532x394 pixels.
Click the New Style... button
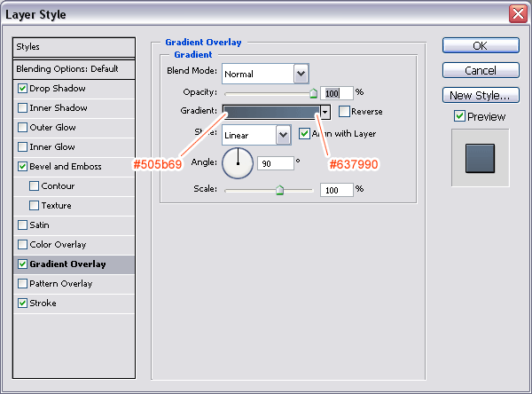pyautogui.click(x=480, y=95)
